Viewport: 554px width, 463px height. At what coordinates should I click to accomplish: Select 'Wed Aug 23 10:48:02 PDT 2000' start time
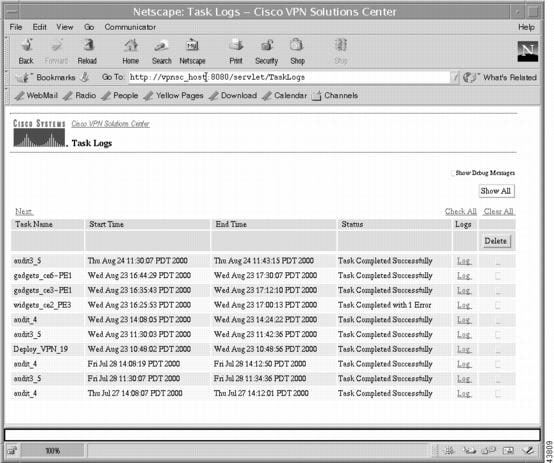(x=139, y=349)
